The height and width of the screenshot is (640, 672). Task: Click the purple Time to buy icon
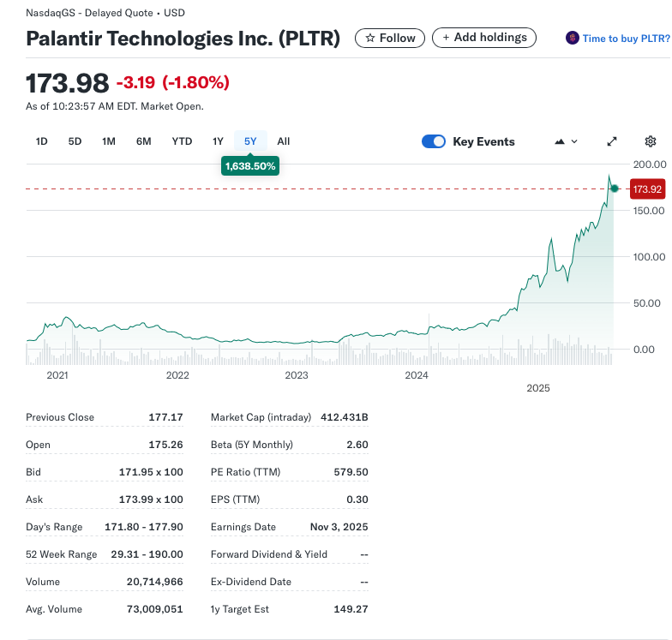tap(573, 38)
